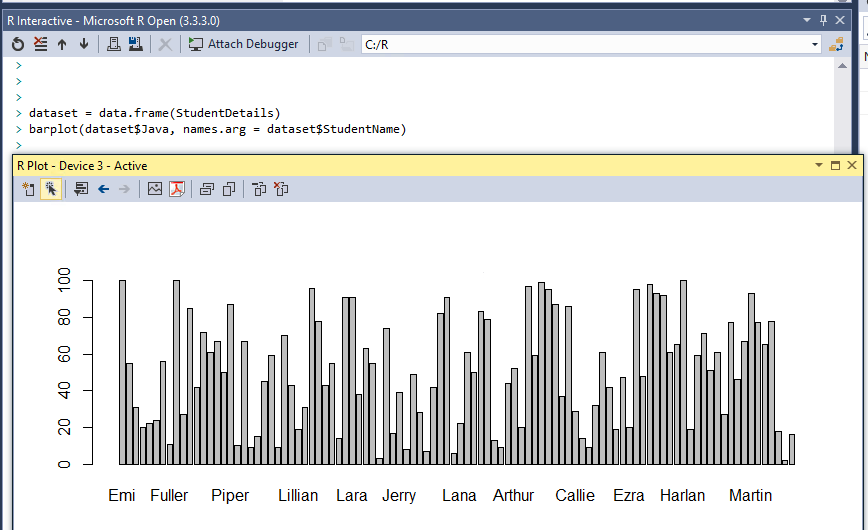
Task: Cut plot icon in R Plot toolbar
Action: coord(207,189)
